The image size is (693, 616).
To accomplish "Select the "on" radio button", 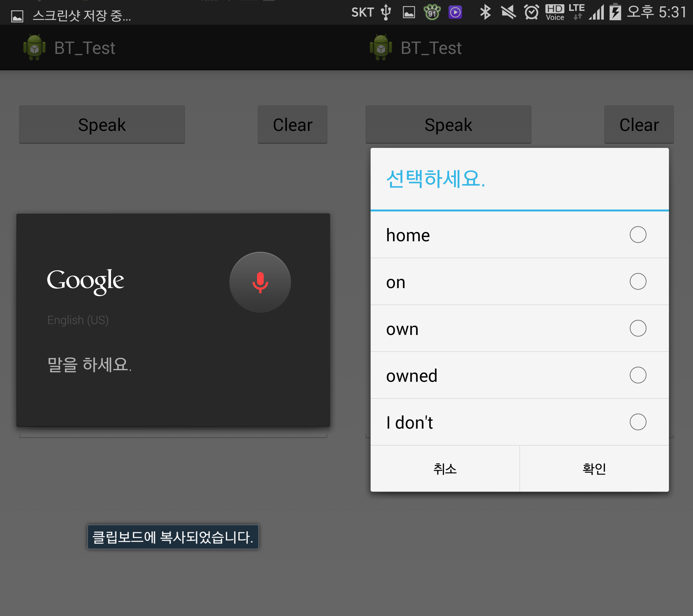I will coord(638,281).
